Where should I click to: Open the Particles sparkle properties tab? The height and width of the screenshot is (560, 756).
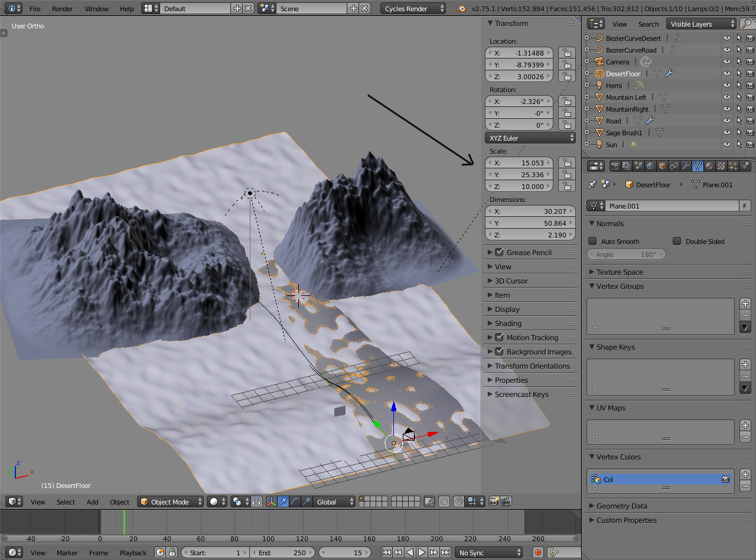(x=733, y=167)
